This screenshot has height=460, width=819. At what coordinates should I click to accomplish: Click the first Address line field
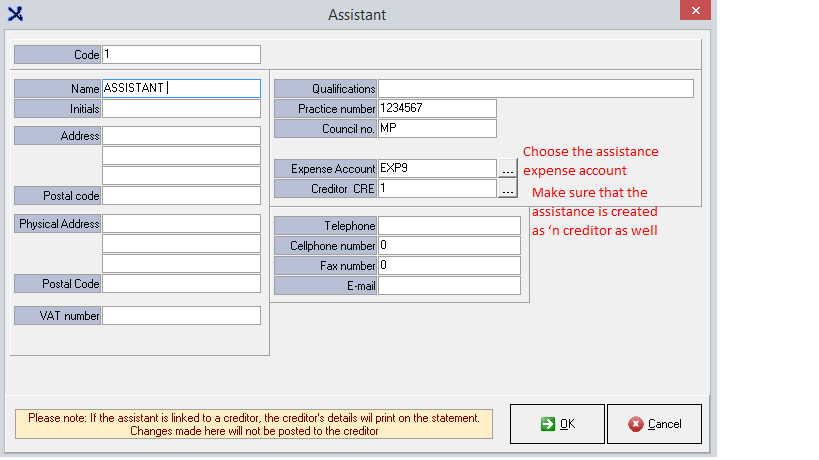pyautogui.click(x=181, y=136)
